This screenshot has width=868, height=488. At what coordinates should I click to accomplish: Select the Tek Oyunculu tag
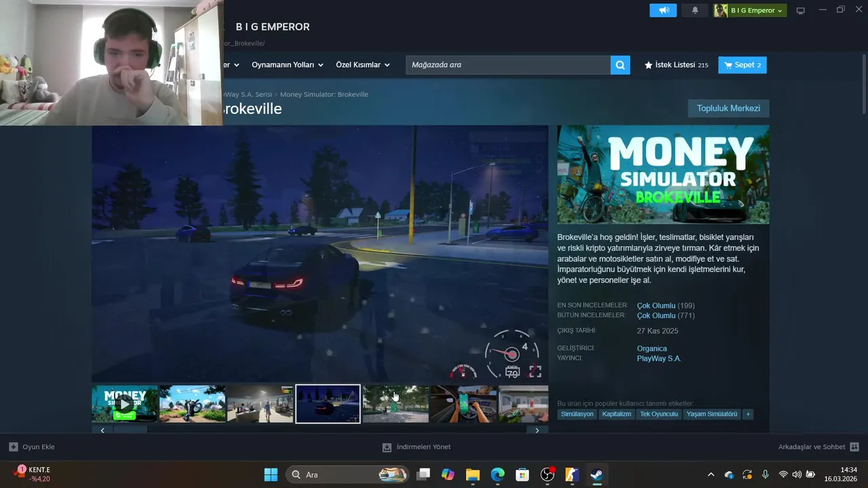(x=659, y=414)
